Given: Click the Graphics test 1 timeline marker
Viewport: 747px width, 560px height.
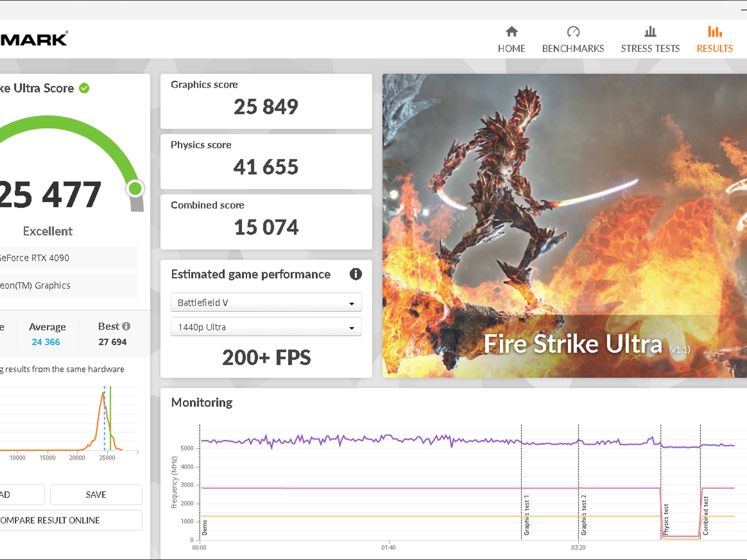Looking at the screenshot, I should pyautogui.click(x=526, y=515).
